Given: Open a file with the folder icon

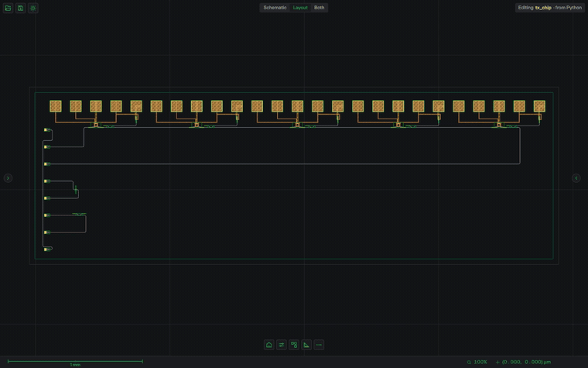Looking at the screenshot, I should click(x=8, y=8).
